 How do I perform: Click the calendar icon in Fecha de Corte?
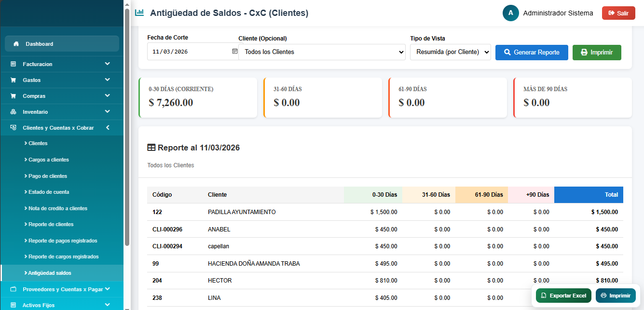235,51
